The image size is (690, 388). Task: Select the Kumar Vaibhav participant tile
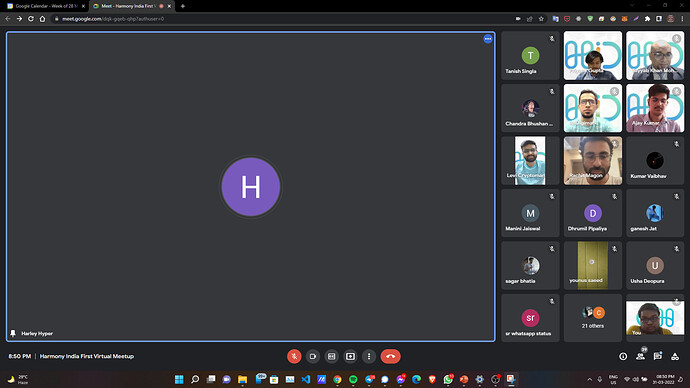(655, 161)
